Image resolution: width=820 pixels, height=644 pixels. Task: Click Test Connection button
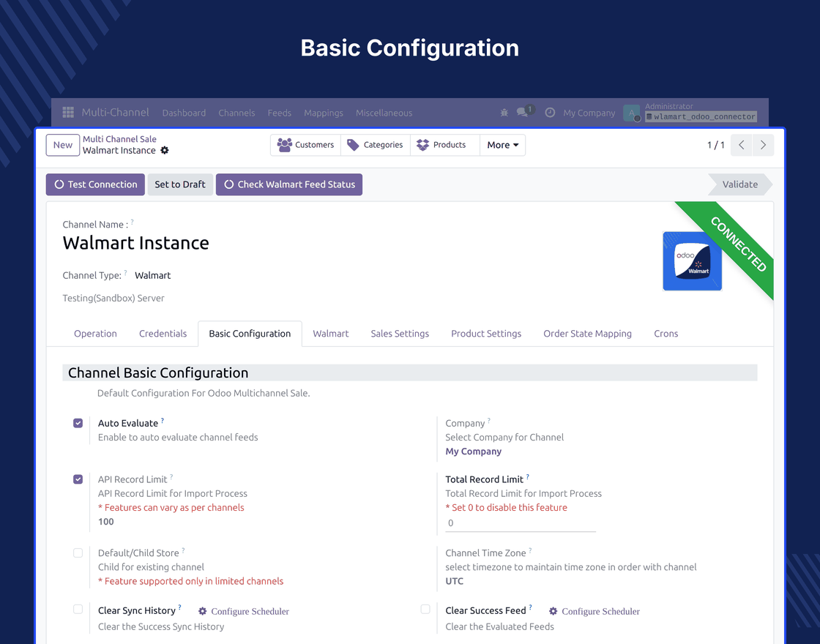click(95, 184)
